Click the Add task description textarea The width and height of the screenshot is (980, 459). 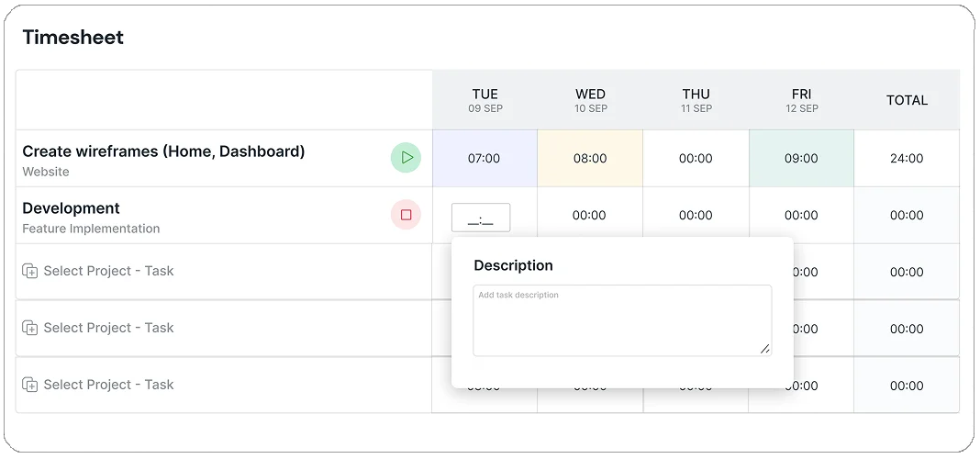pos(622,320)
